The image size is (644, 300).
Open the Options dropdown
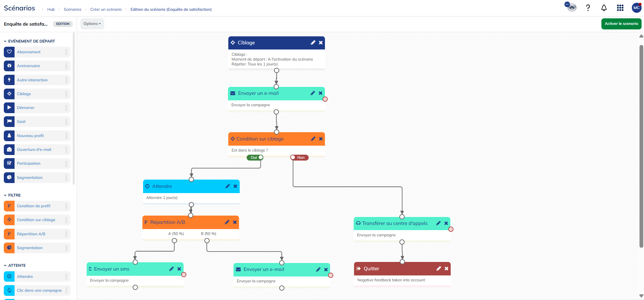click(x=92, y=24)
